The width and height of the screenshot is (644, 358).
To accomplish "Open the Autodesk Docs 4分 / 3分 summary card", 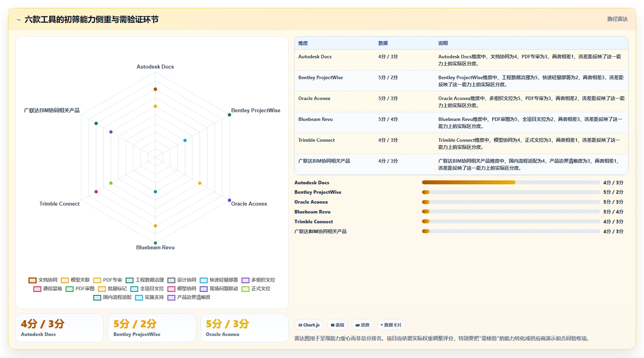I will pyautogui.click(x=60, y=328).
